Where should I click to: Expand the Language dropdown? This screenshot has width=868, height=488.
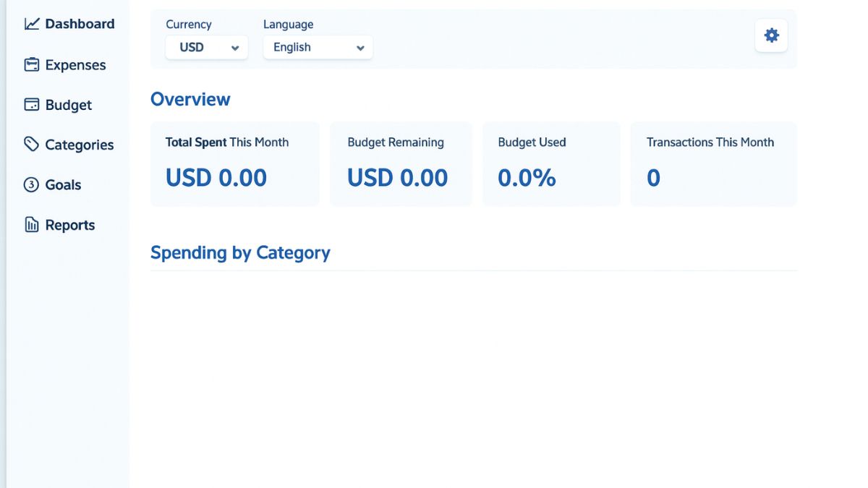pyautogui.click(x=318, y=47)
